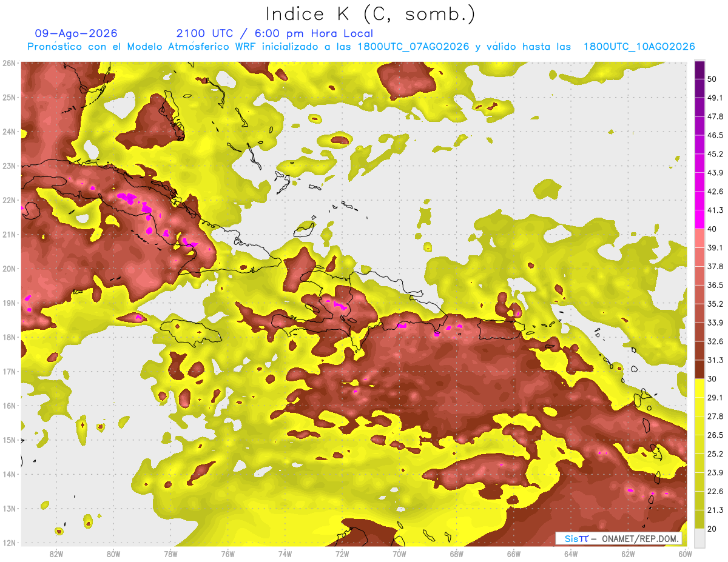The width and height of the screenshot is (728, 562).
Task: Click the '41.3' colour scale label
Action: tap(715, 210)
